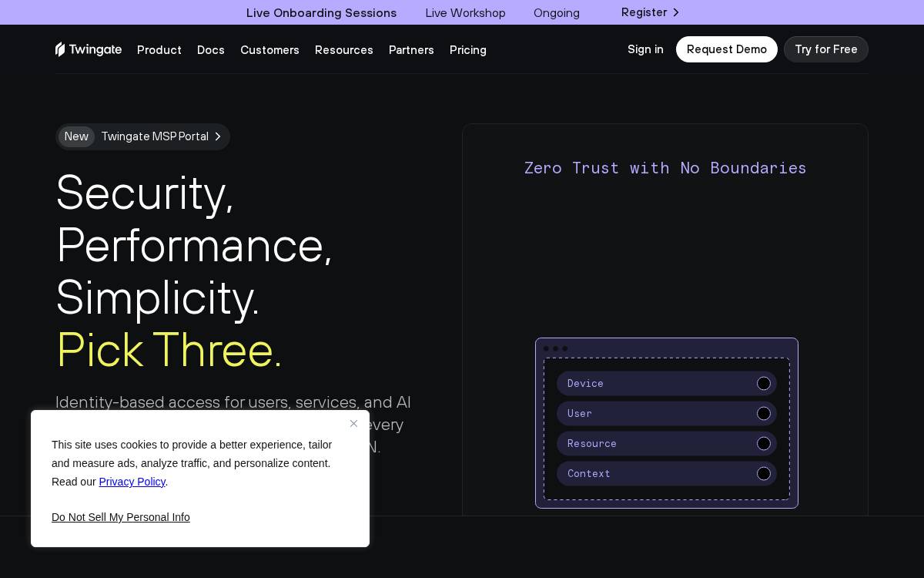Image resolution: width=924 pixels, height=578 pixels.
Task: Click the Ongoing banner text
Action: pyautogui.click(x=557, y=13)
